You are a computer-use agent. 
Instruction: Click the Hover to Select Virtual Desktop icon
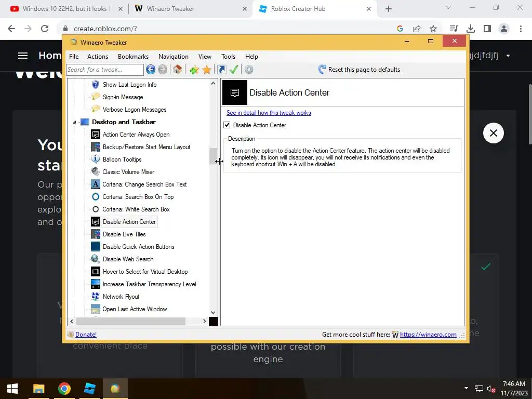[x=96, y=271]
